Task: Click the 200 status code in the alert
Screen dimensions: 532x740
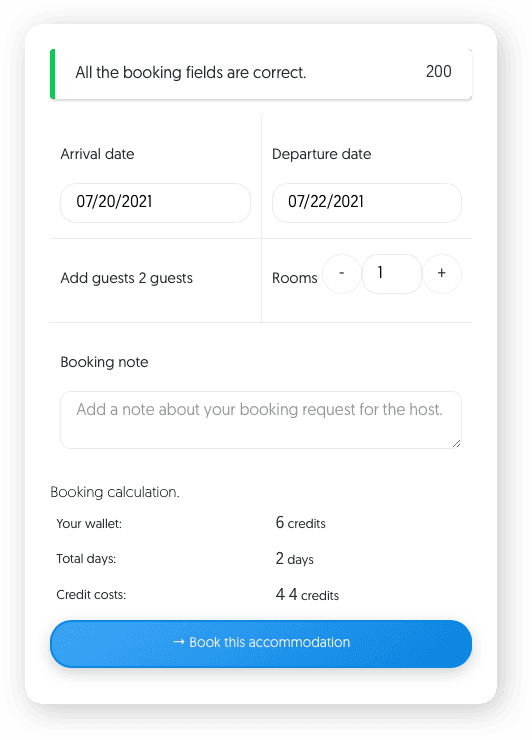Action: pos(439,72)
